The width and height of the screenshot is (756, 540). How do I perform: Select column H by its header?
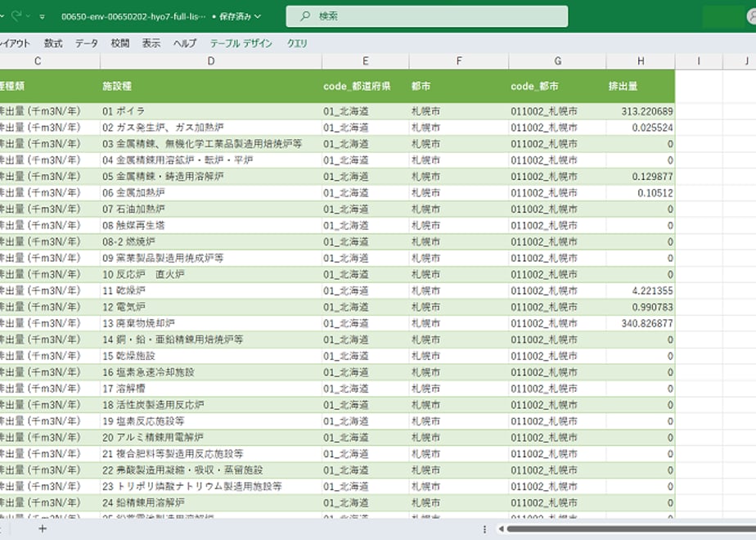641,61
